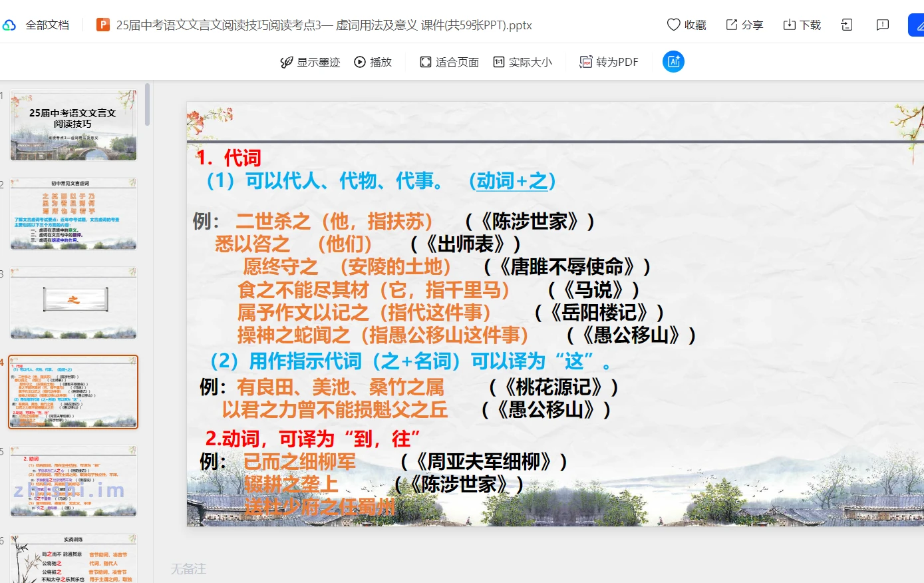
Task: Click the 转为PDF convert icon
Action: coord(585,62)
